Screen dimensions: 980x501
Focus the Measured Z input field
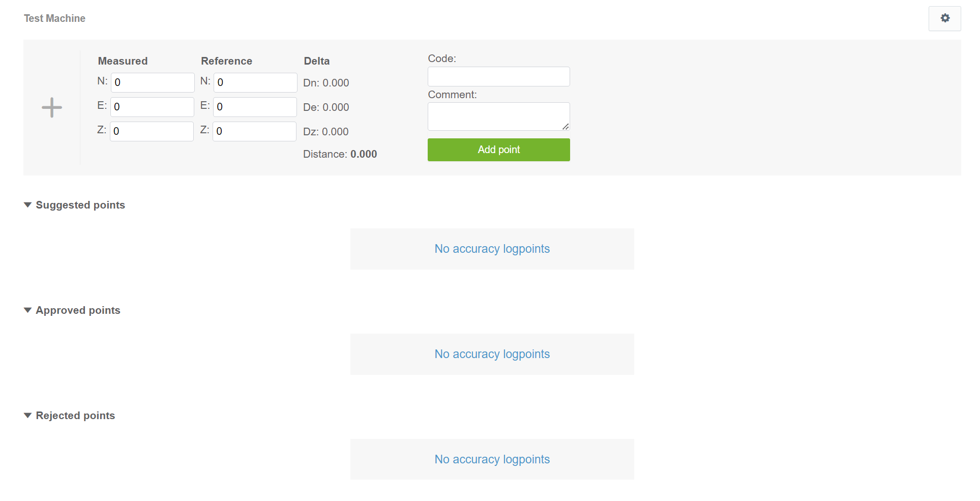click(x=152, y=131)
